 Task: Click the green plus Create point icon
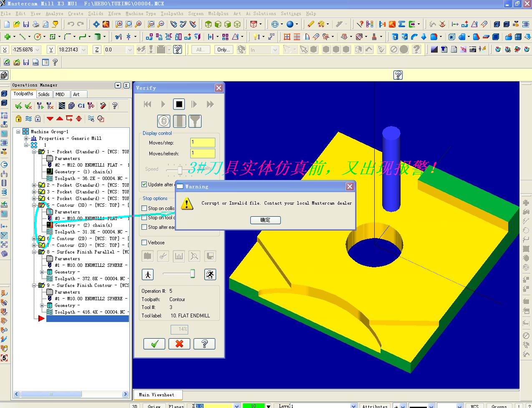point(7,37)
